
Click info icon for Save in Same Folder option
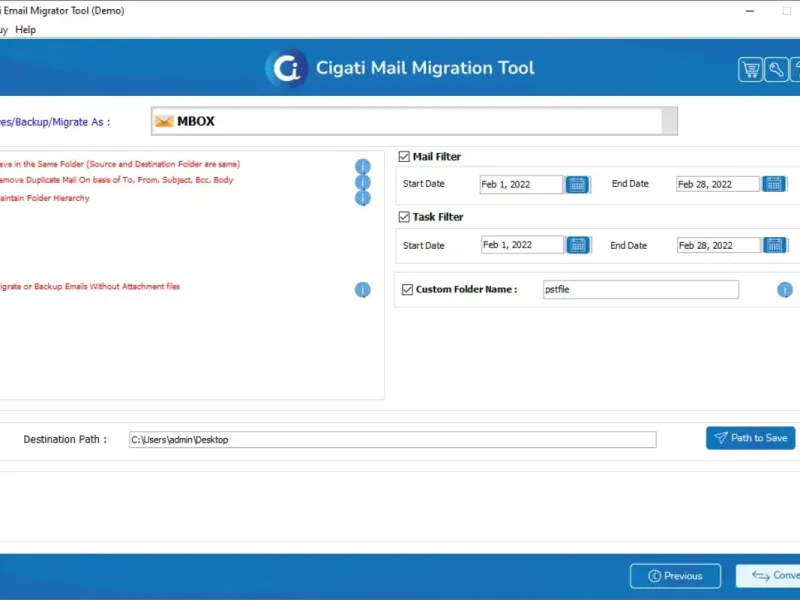click(x=363, y=166)
